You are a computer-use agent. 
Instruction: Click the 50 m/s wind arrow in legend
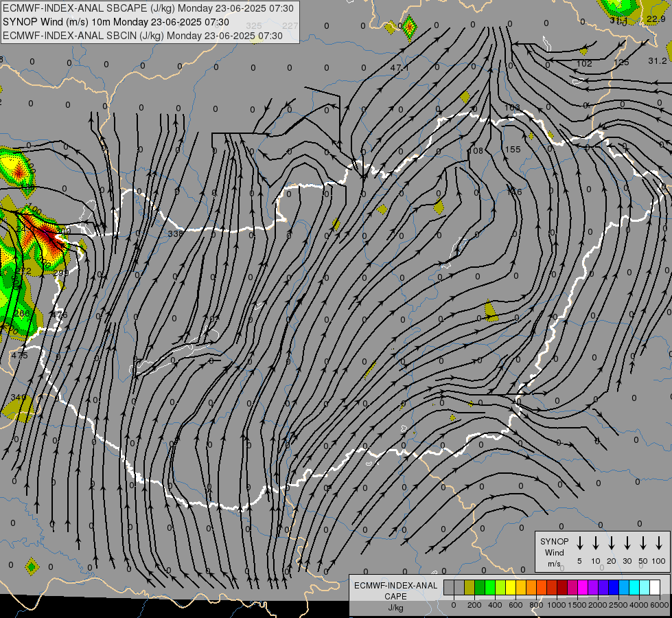[643, 543]
